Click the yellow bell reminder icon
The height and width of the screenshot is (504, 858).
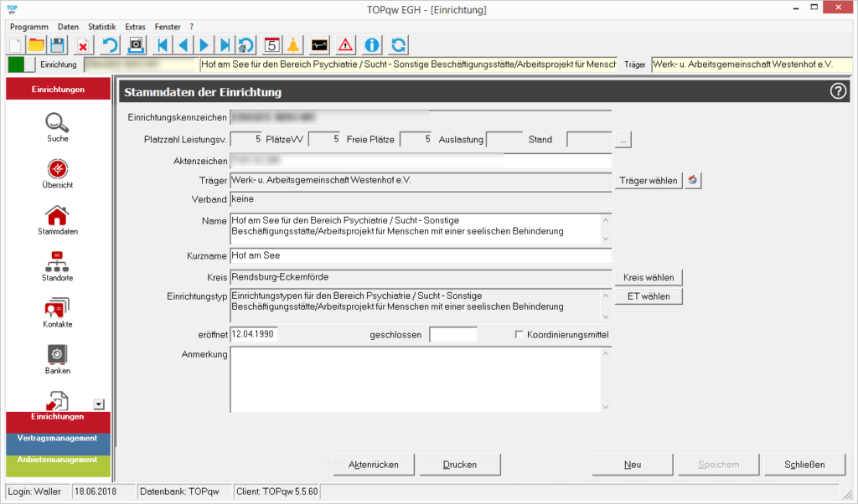point(293,45)
